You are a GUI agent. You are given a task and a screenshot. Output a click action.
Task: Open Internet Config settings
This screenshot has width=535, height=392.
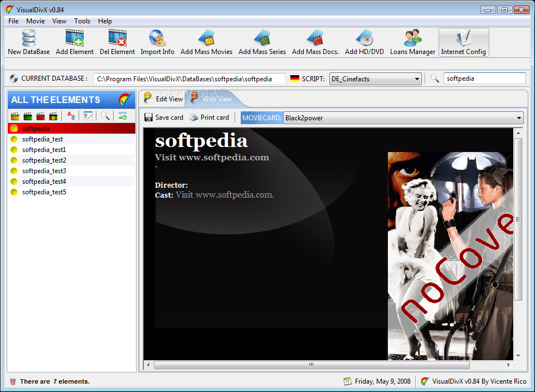pos(463,43)
